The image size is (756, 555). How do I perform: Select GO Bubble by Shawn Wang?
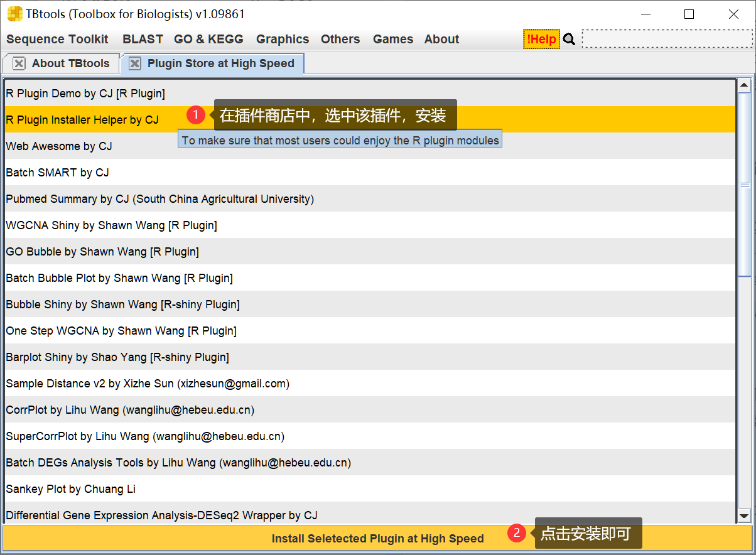370,251
